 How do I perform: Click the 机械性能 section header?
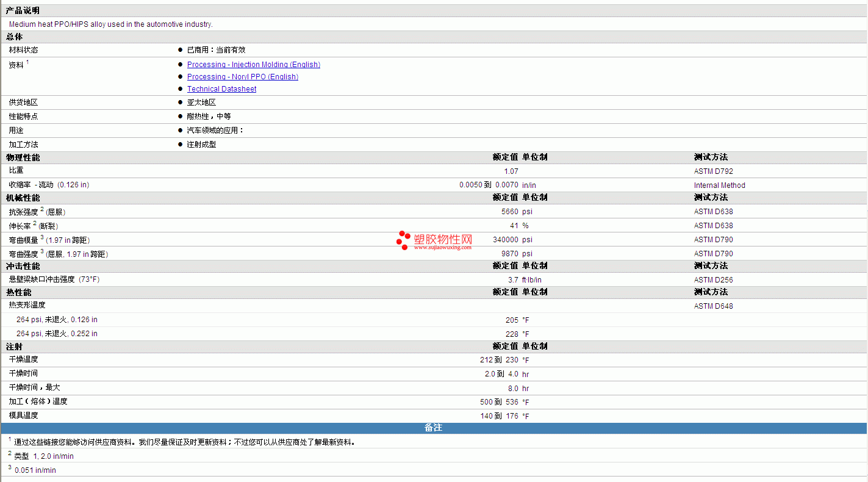[x=23, y=198]
